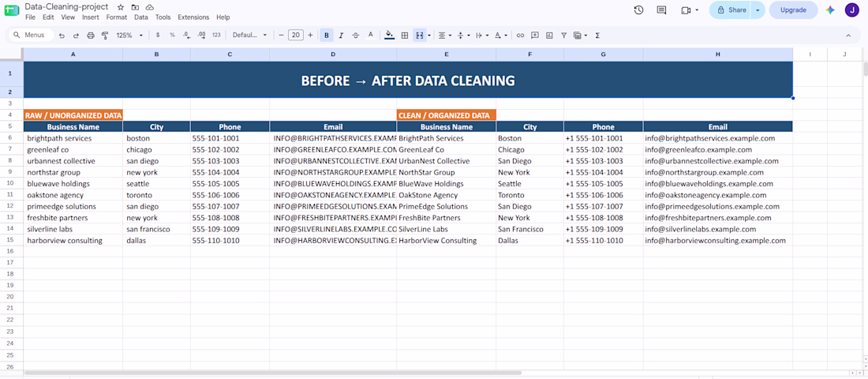Open the Format menu
The height and width of the screenshot is (379, 868).
116,17
